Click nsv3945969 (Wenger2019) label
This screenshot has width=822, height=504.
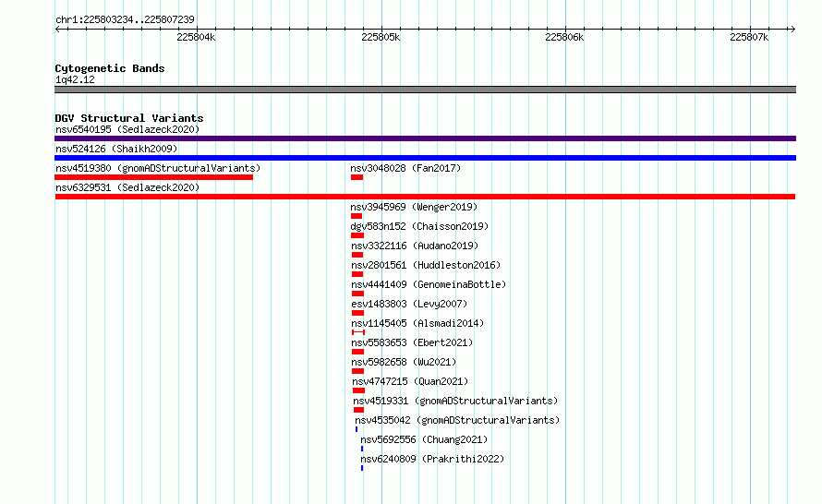coord(414,207)
